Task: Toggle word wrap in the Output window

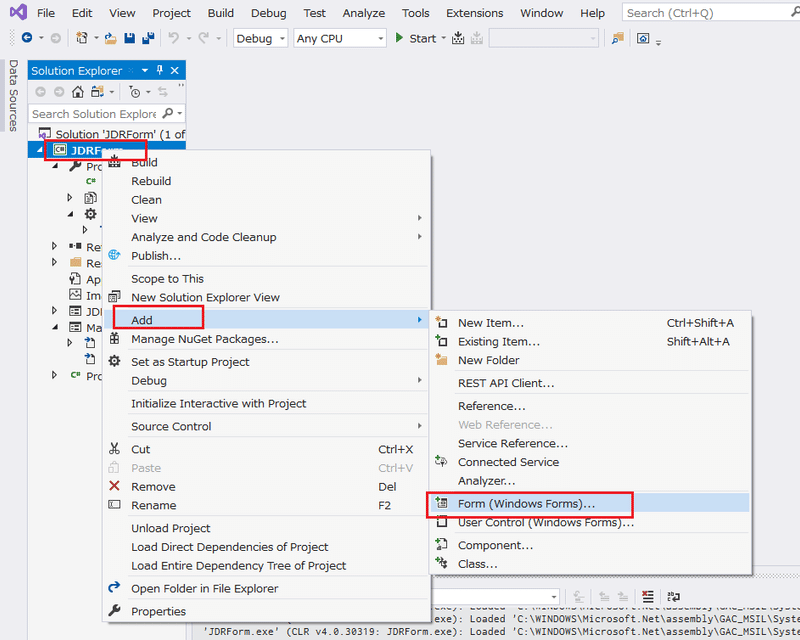Action: 673,596
